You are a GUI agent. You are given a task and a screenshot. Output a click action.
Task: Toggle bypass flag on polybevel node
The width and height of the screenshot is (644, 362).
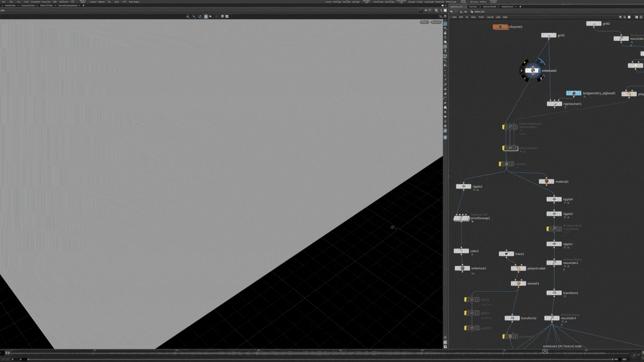pyautogui.click(x=504, y=337)
